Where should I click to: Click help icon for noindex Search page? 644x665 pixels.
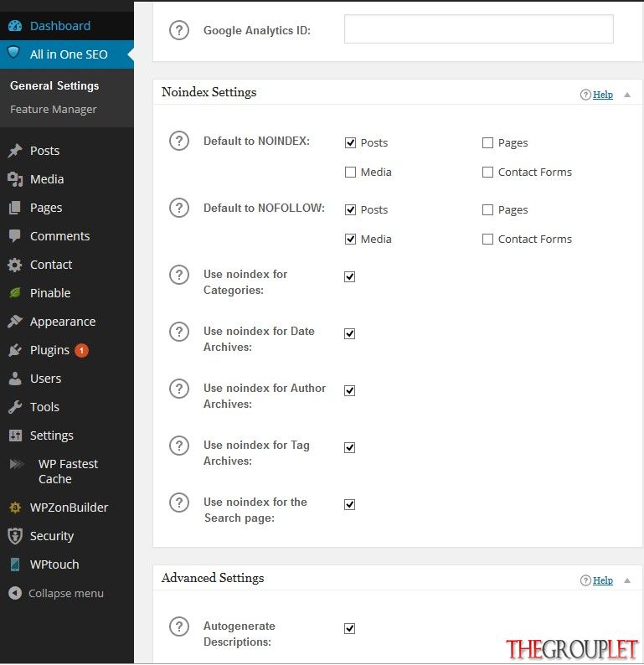tap(179, 503)
